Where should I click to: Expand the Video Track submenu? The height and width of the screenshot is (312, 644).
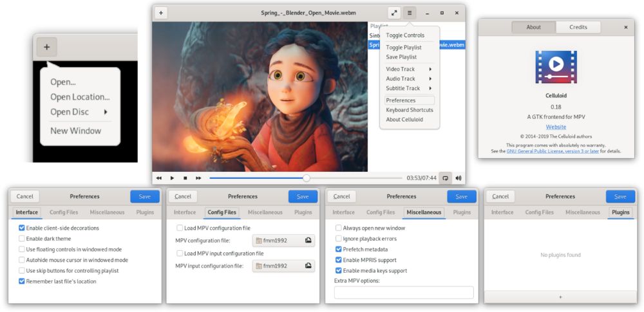click(x=410, y=69)
